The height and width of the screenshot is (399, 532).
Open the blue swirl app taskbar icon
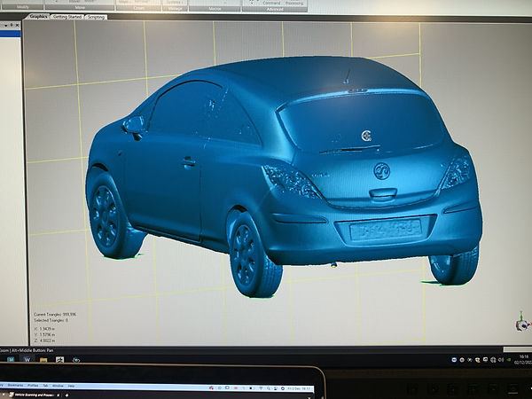coord(76,360)
